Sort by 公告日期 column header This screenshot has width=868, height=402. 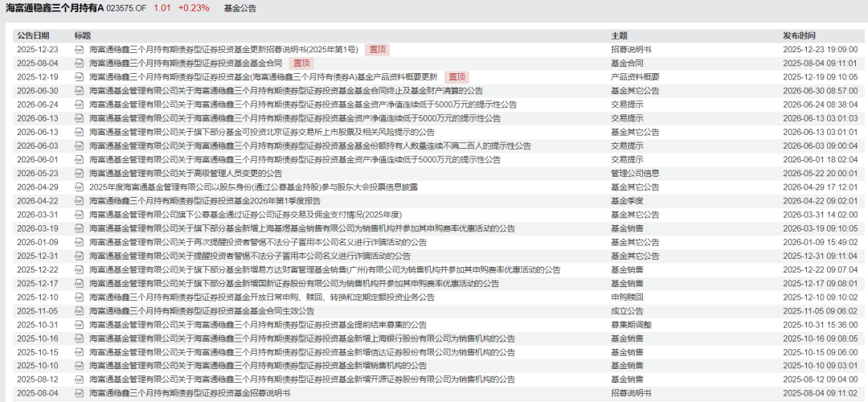point(33,36)
